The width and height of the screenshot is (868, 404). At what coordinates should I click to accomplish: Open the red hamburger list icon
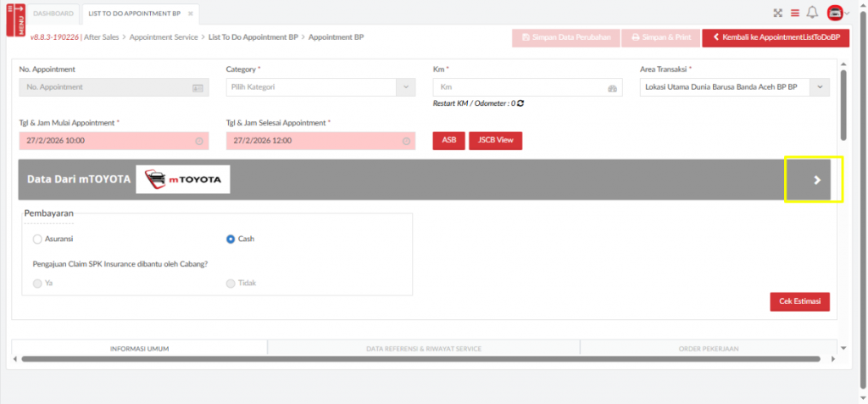(x=795, y=13)
